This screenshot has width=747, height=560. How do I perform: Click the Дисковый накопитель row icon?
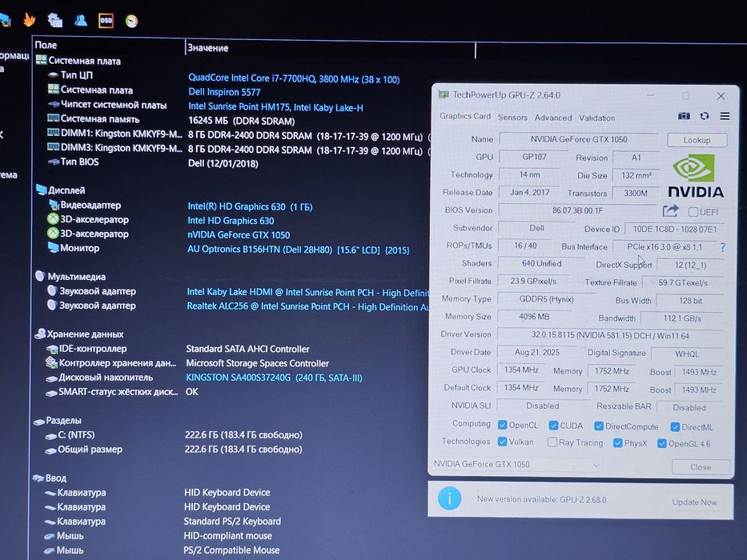51,378
